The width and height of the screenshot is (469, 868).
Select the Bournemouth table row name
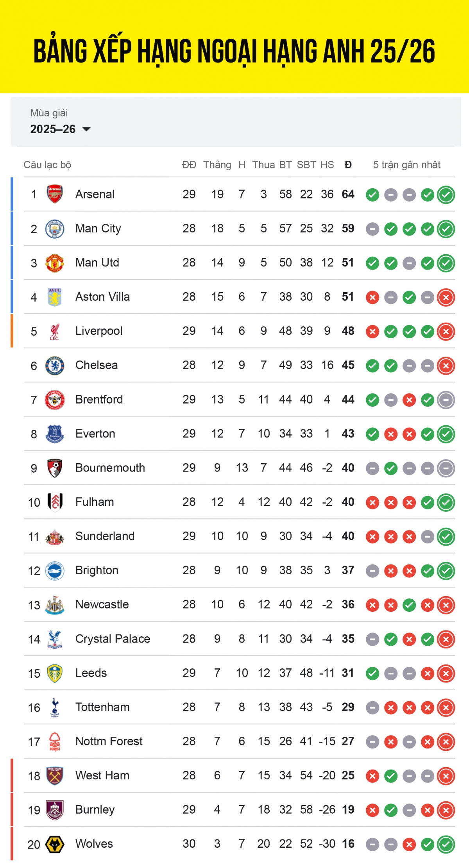[110, 468]
